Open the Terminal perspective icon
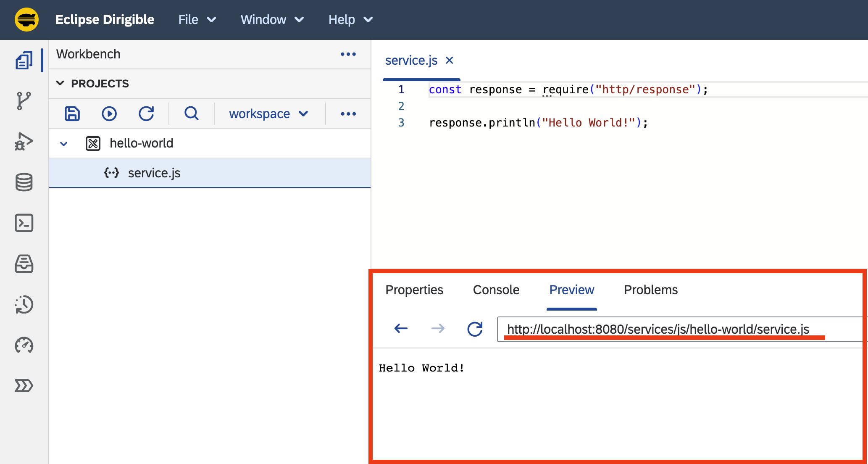The height and width of the screenshot is (464, 868). point(24,223)
